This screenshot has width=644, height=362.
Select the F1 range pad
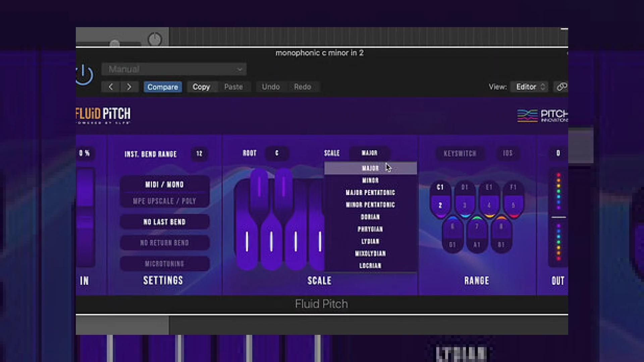click(x=513, y=199)
